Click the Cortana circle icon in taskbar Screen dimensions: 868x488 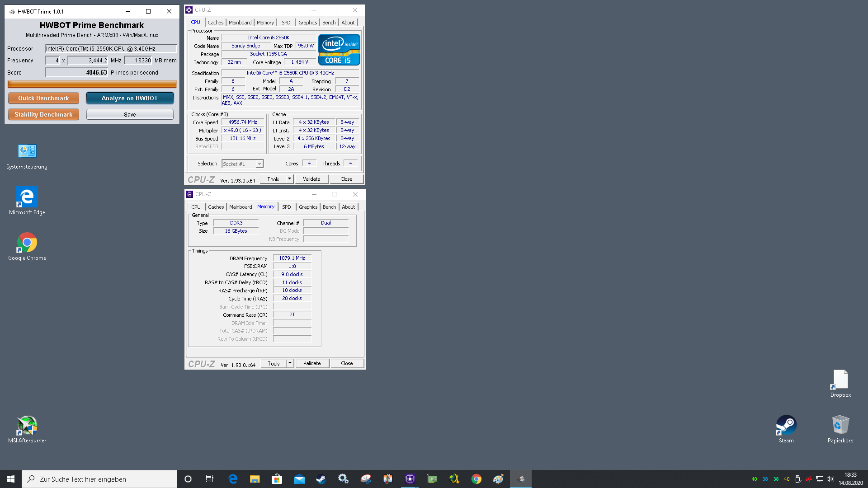click(188, 479)
